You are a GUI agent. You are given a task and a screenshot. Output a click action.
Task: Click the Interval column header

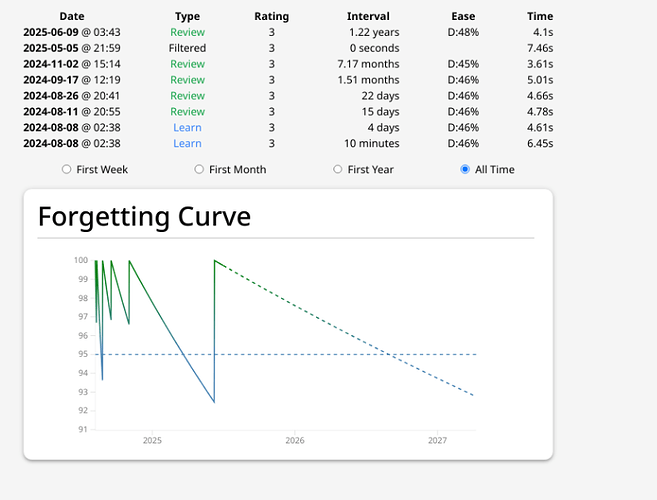368,16
